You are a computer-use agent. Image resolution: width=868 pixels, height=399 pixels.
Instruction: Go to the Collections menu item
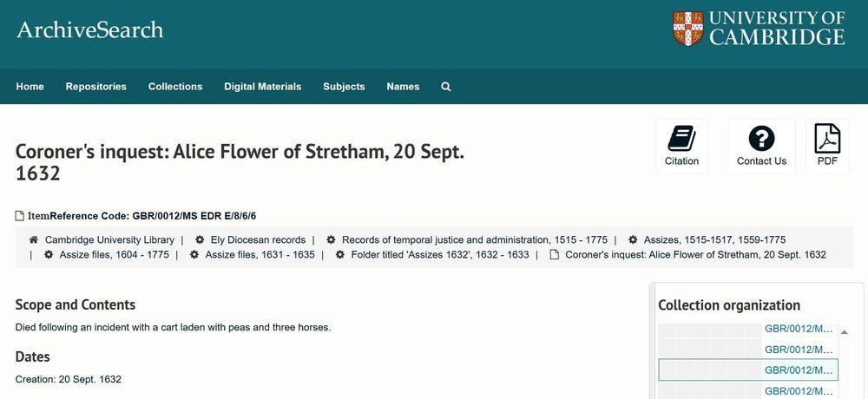point(175,87)
